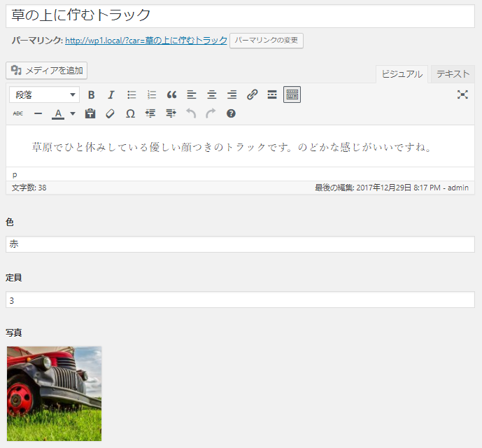Click the Bold formatting icon

tap(91, 94)
